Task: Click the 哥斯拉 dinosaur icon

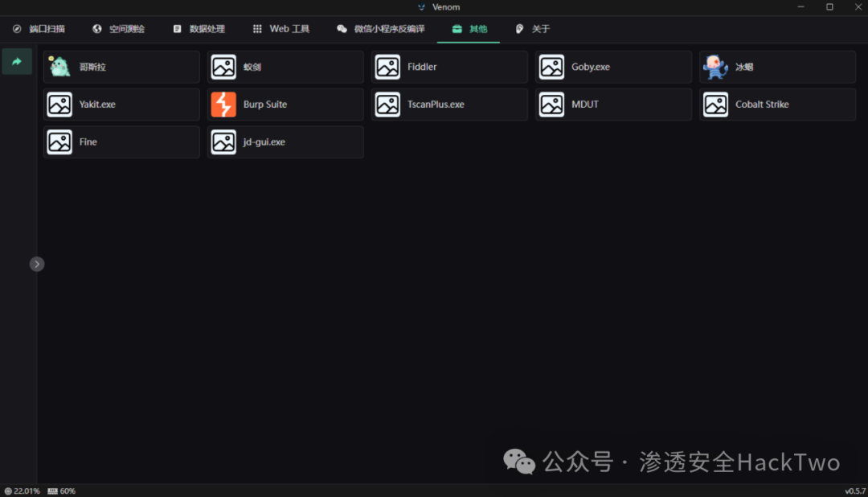Action: 59,67
